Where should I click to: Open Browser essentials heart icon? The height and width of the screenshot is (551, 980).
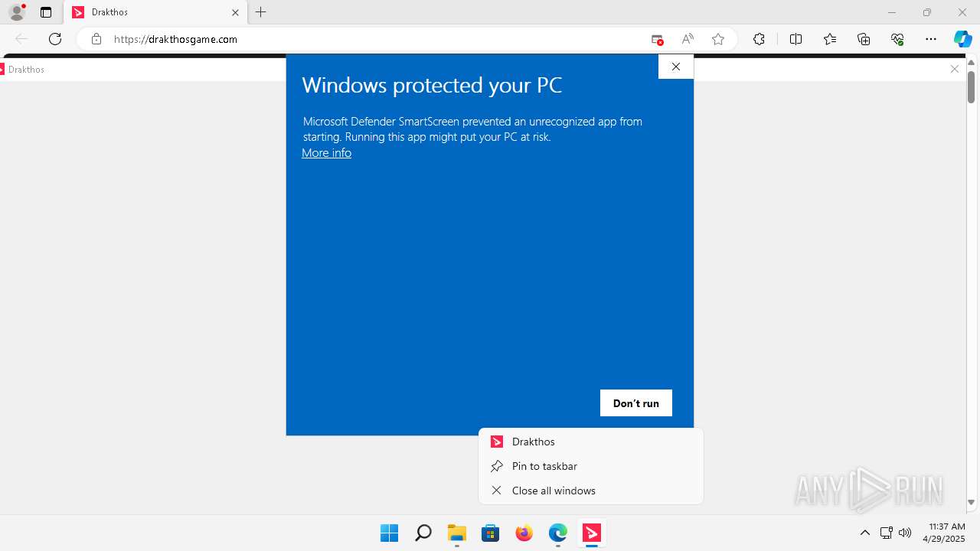tap(897, 39)
